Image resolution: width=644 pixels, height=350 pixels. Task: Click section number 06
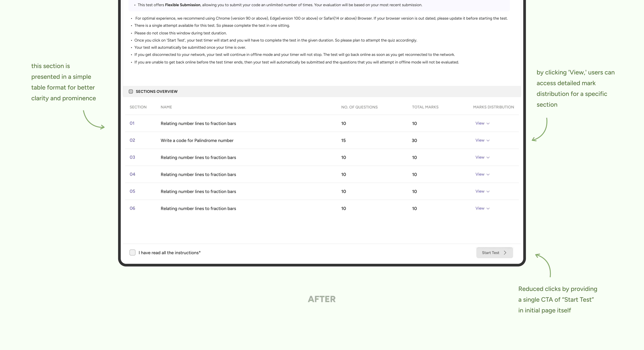132,208
